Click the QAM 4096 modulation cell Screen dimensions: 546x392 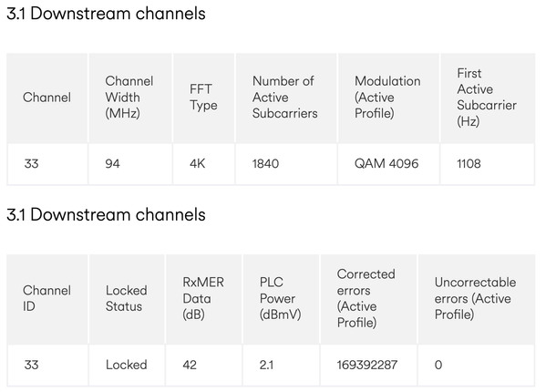[386, 163]
